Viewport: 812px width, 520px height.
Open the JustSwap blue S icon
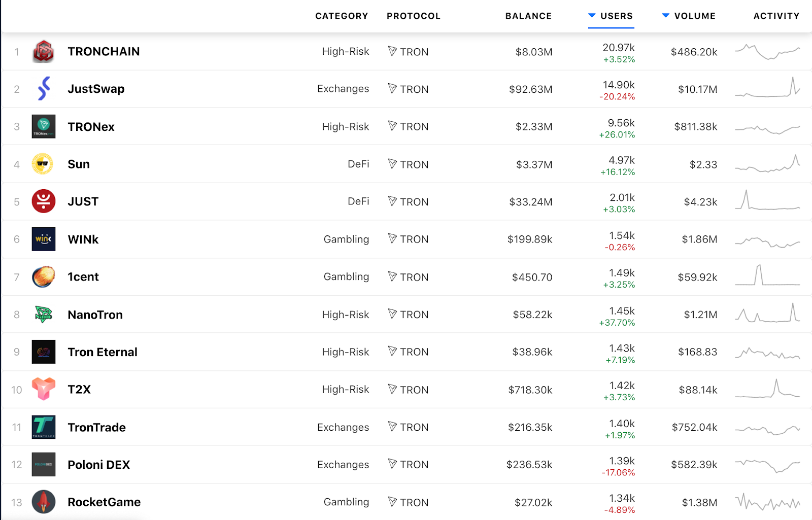click(x=44, y=89)
